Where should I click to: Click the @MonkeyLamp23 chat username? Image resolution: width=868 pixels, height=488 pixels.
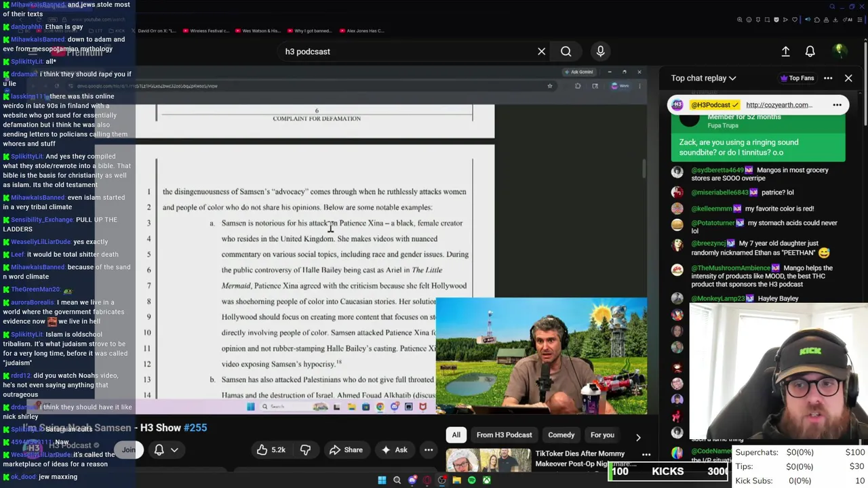coord(718,299)
